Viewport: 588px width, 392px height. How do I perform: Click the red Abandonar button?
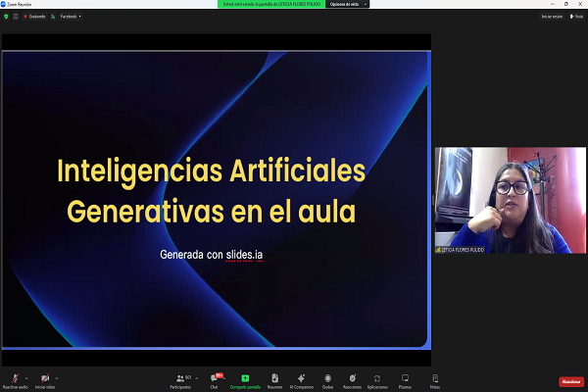click(x=570, y=381)
